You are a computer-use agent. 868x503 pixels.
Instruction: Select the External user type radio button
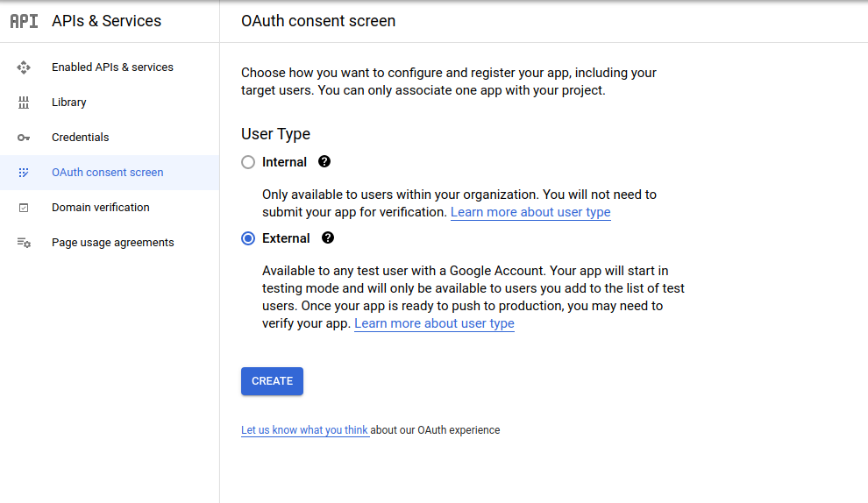click(248, 238)
